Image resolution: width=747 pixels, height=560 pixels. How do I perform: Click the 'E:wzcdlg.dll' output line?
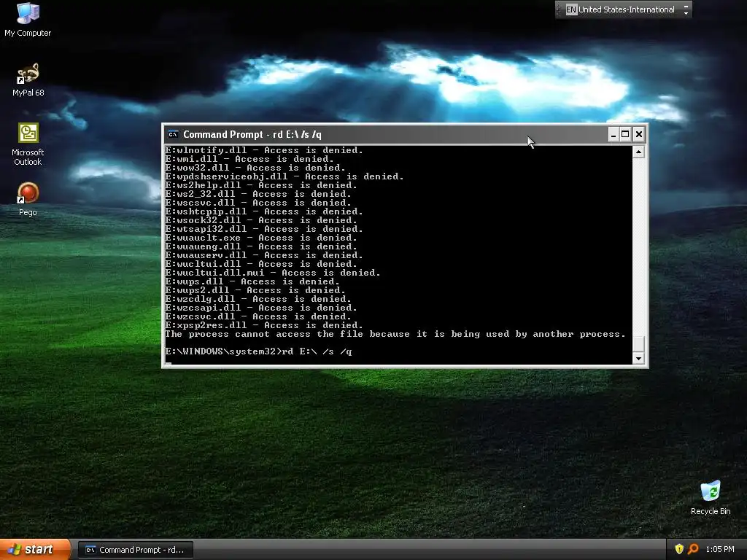coord(258,299)
